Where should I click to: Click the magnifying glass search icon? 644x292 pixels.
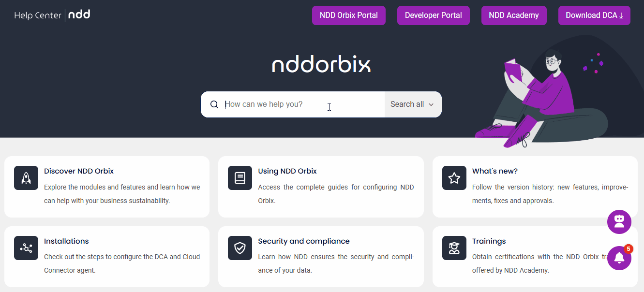click(x=214, y=104)
